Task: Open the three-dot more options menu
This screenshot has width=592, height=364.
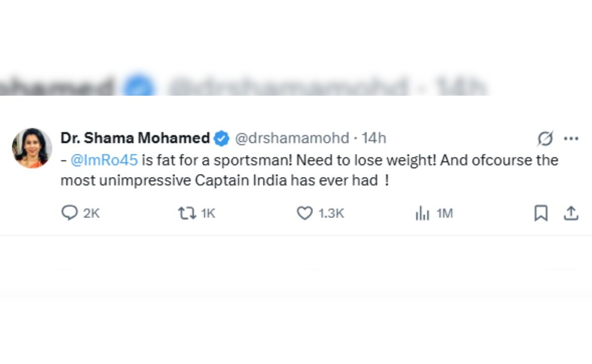Action: coord(571,139)
